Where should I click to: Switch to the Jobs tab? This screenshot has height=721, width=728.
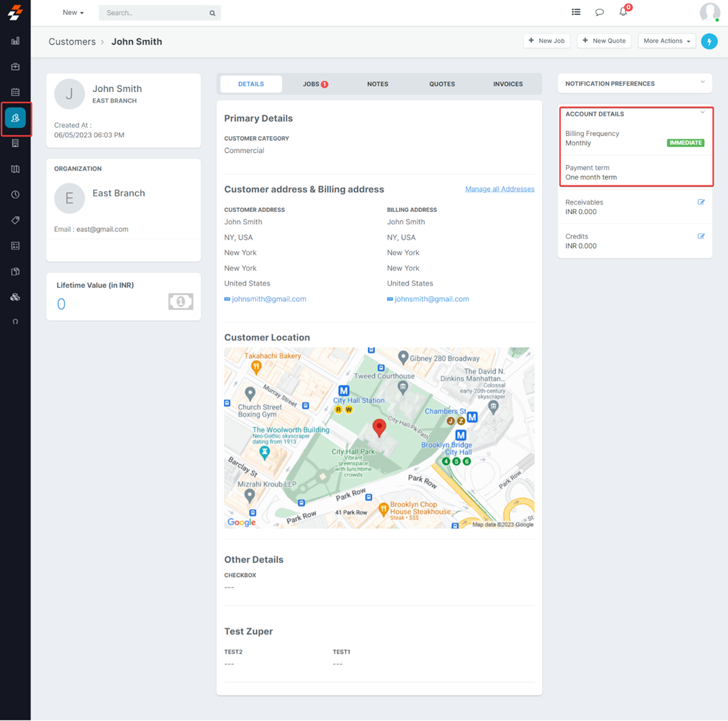pos(315,84)
